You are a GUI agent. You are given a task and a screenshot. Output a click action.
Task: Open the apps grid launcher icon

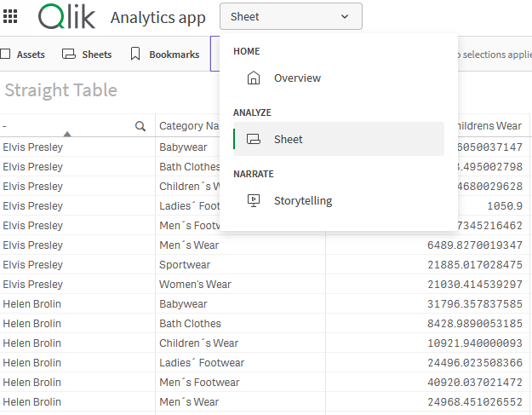11,16
